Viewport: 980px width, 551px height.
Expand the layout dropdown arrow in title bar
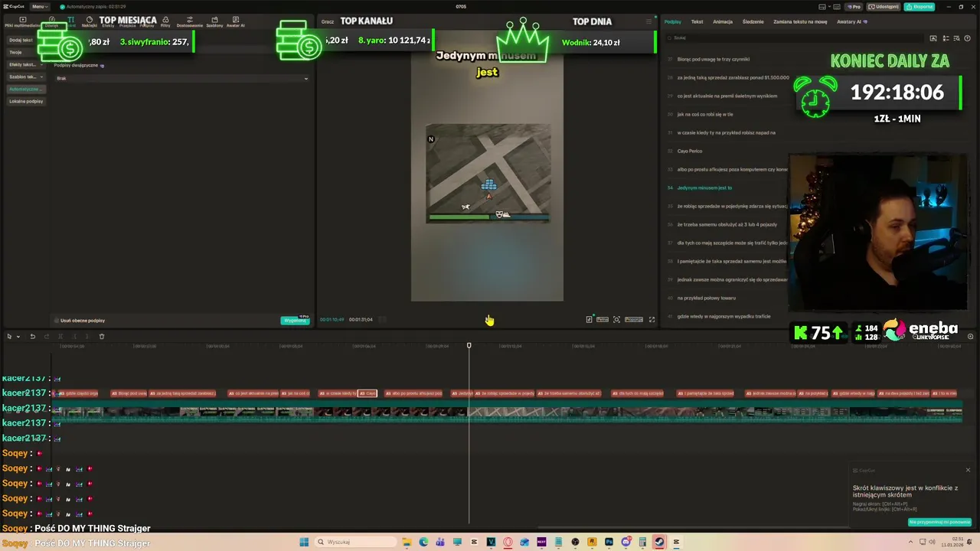point(830,6)
